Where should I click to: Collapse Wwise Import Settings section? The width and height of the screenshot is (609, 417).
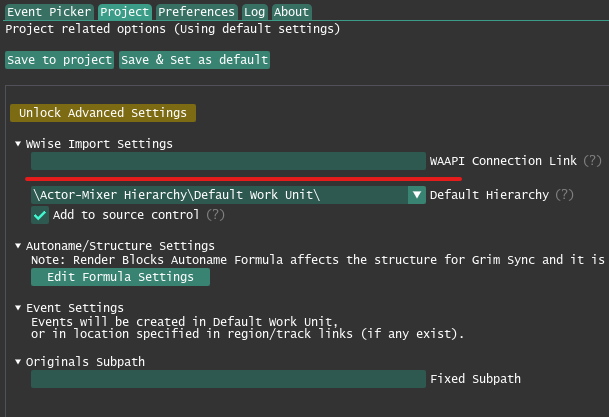(x=18, y=144)
